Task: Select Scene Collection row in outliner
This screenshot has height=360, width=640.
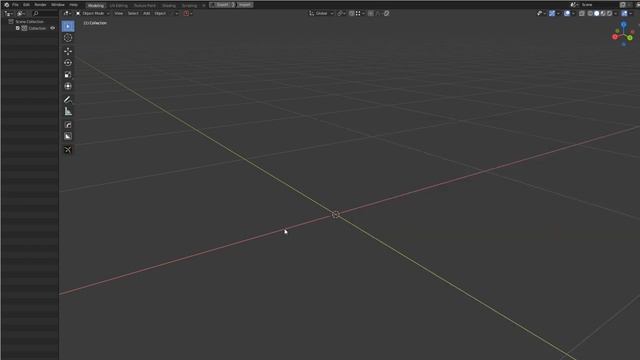Action: (x=30, y=21)
